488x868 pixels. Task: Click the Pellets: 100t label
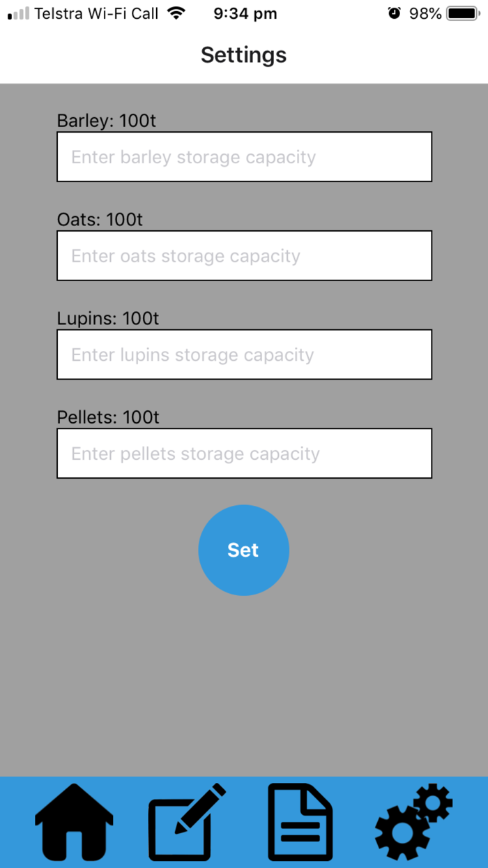106,417
